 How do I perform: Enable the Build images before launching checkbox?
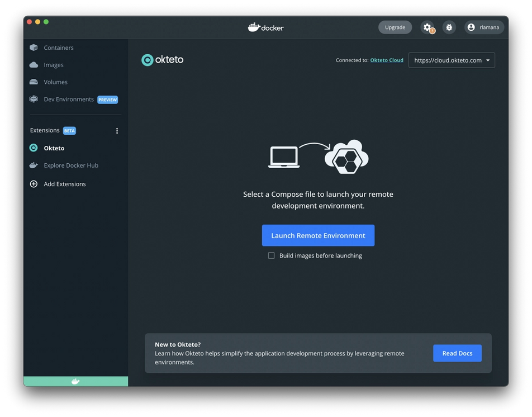271,255
